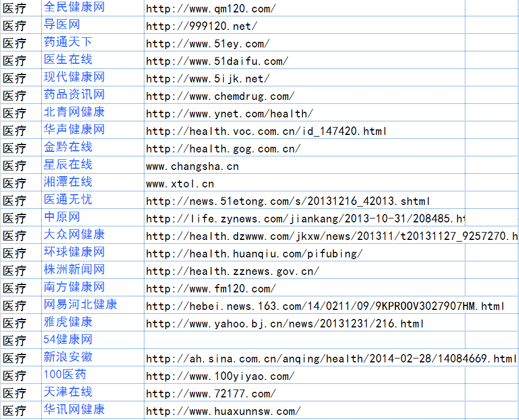Screen dimensions: 519x420
Task: Select the cell with news.51etong.com URL
Action: tap(305, 200)
